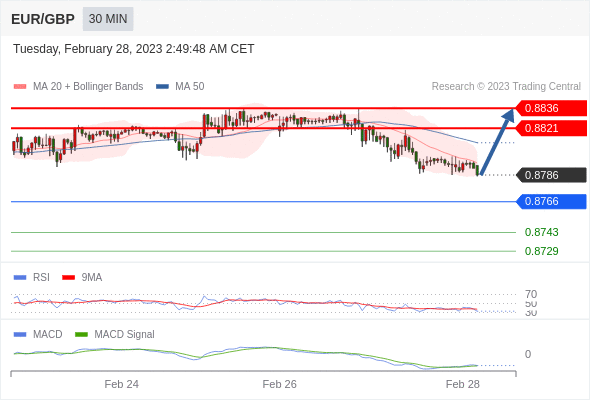Click the Feb 28 date axis label

[463, 384]
